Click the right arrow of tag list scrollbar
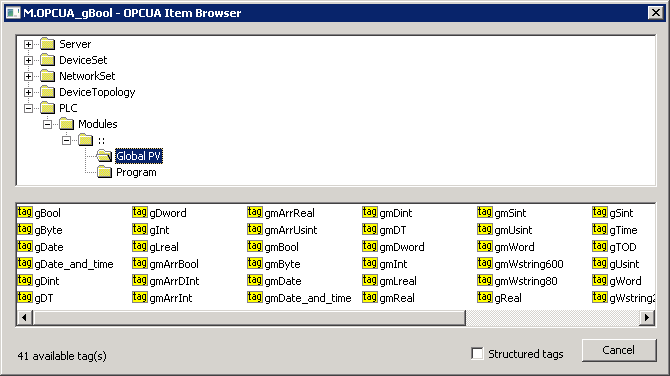670x376 pixels. [646, 317]
